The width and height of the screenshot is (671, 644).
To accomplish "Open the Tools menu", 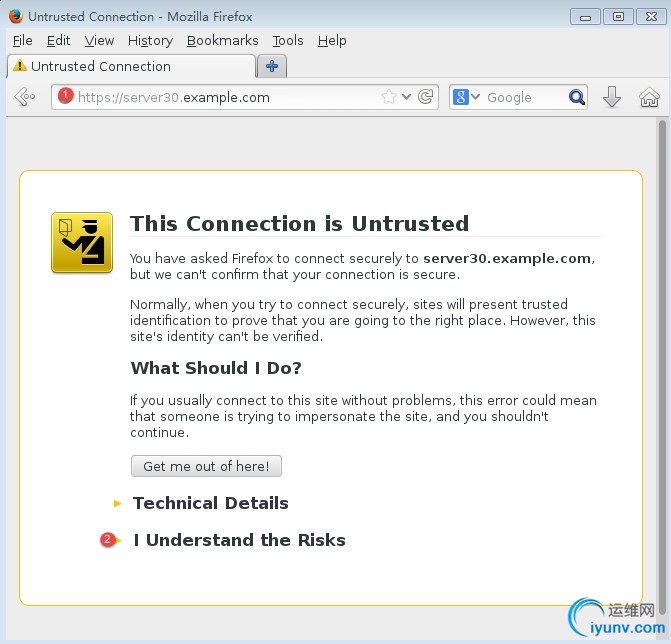I will click(x=288, y=41).
